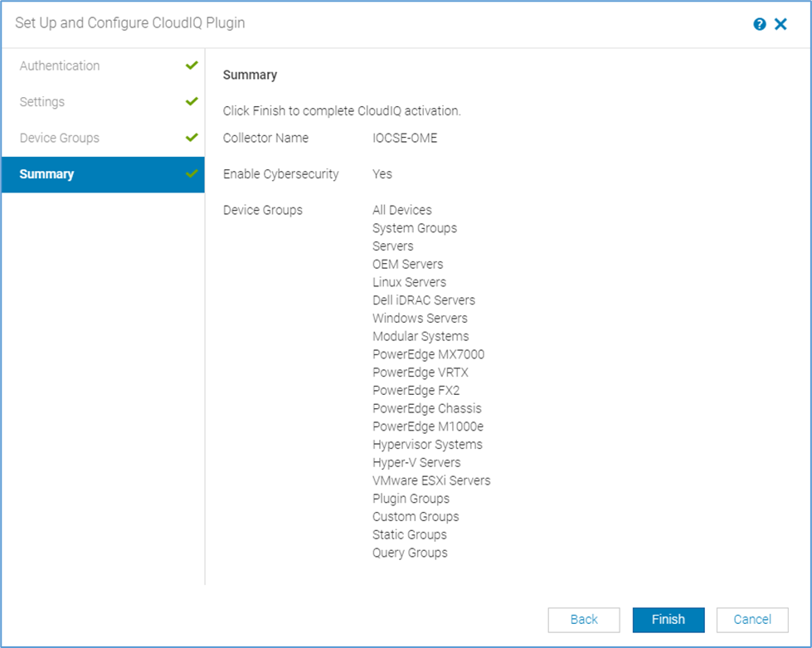This screenshot has width=812, height=648.
Task: Open the help icon in the title bar
Action: click(759, 23)
